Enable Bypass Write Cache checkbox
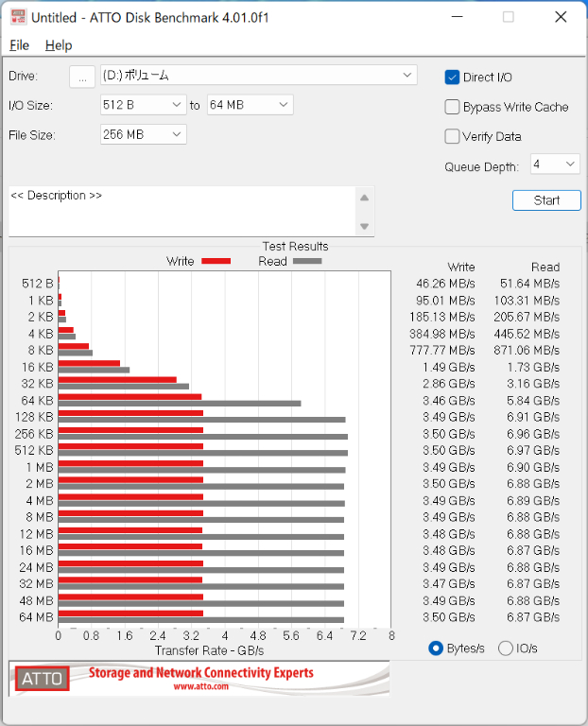 point(452,107)
